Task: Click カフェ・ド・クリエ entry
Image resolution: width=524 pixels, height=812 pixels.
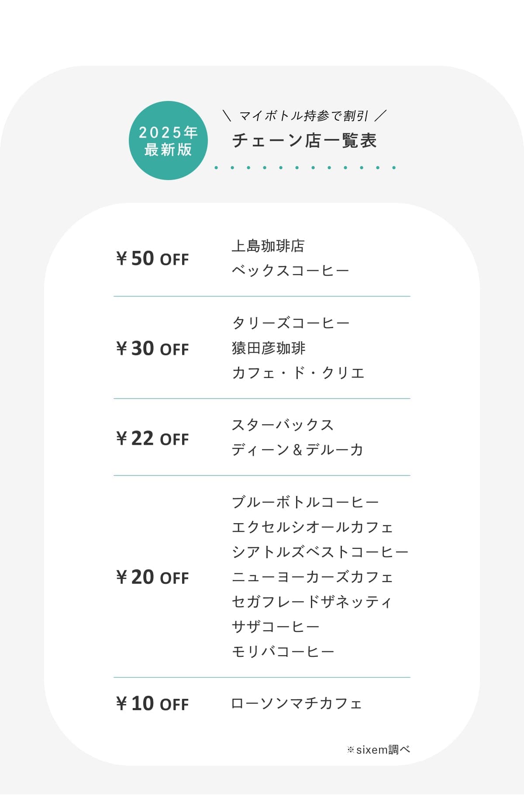Action: (298, 373)
